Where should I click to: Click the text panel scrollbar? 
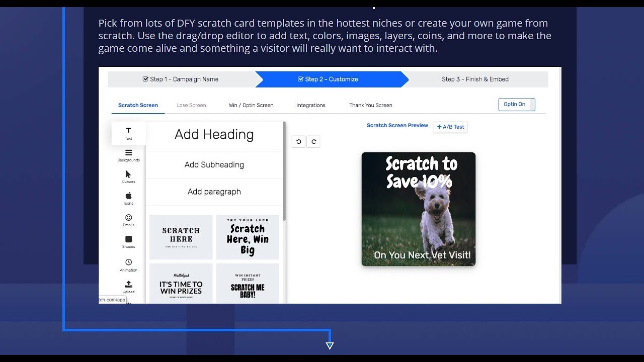[284, 171]
